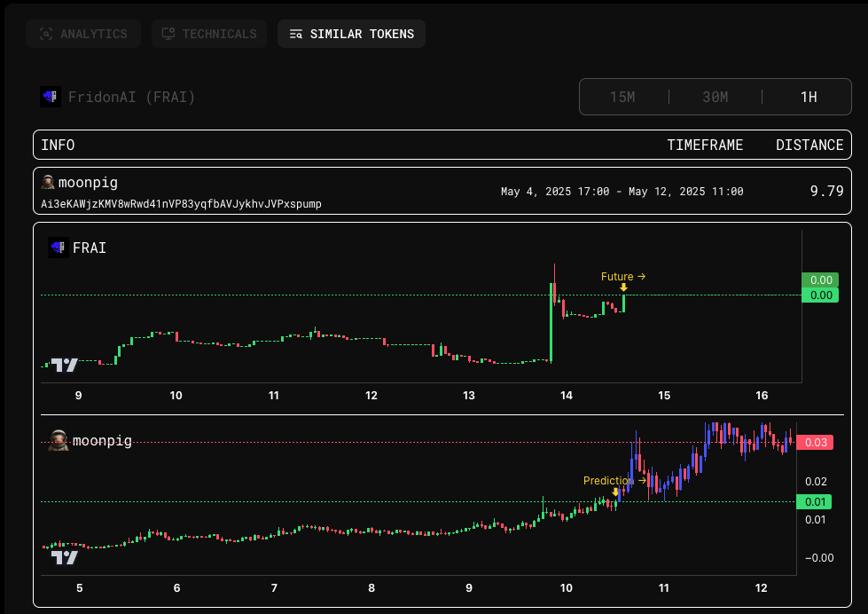Click date 8 on moonpig chart axis
Viewport: 868px width, 614px height.
click(371, 588)
